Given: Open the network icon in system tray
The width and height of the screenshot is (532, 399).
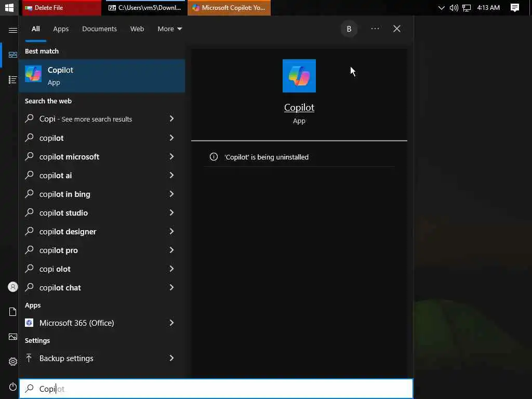Looking at the screenshot, I should click(x=467, y=8).
